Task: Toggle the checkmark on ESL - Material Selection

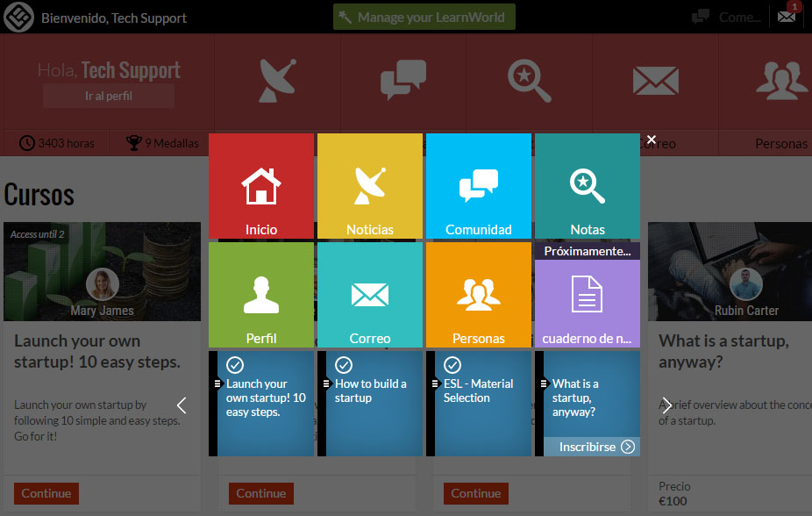Action: click(452, 365)
